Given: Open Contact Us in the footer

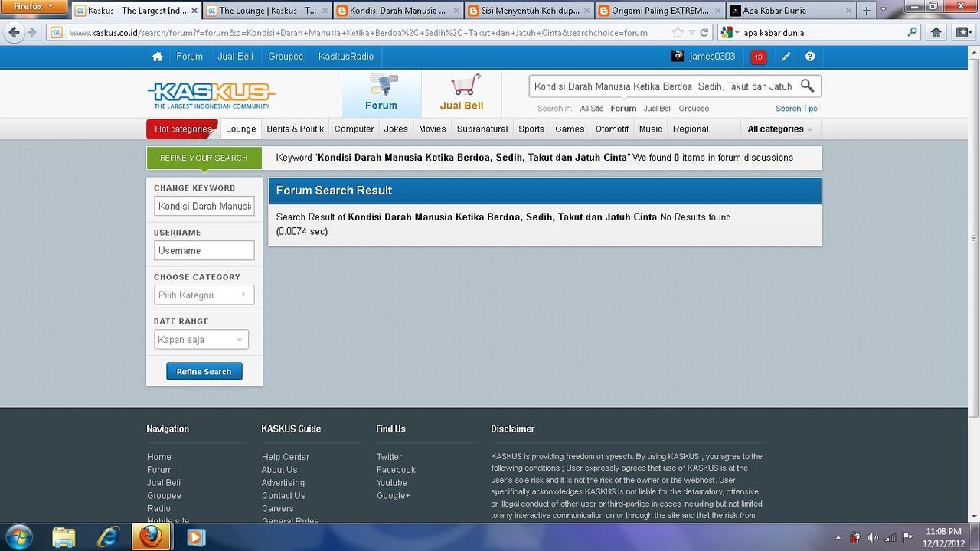Looking at the screenshot, I should [x=283, y=496].
